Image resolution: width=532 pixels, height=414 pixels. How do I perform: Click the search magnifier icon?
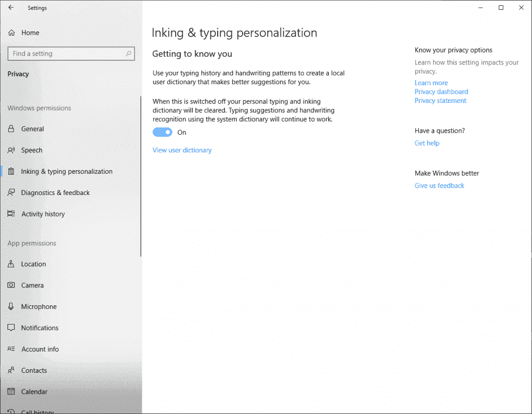tap(128, 54)
